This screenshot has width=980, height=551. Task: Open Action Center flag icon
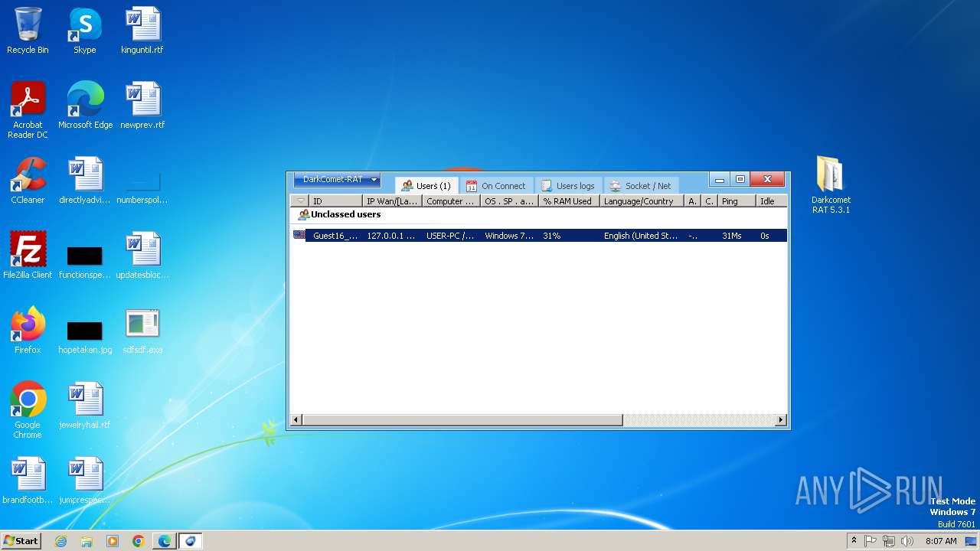(x=871, y=541)
